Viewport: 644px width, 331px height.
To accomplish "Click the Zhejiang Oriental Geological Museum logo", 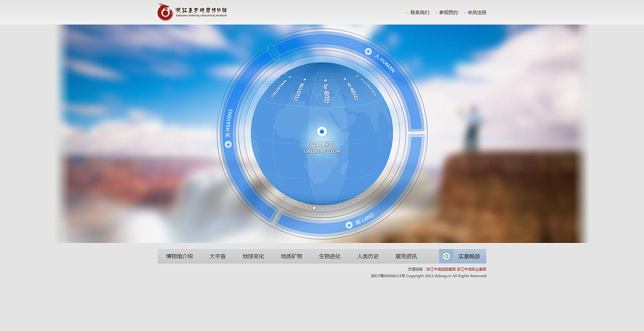I will click(x=191, y=12).
